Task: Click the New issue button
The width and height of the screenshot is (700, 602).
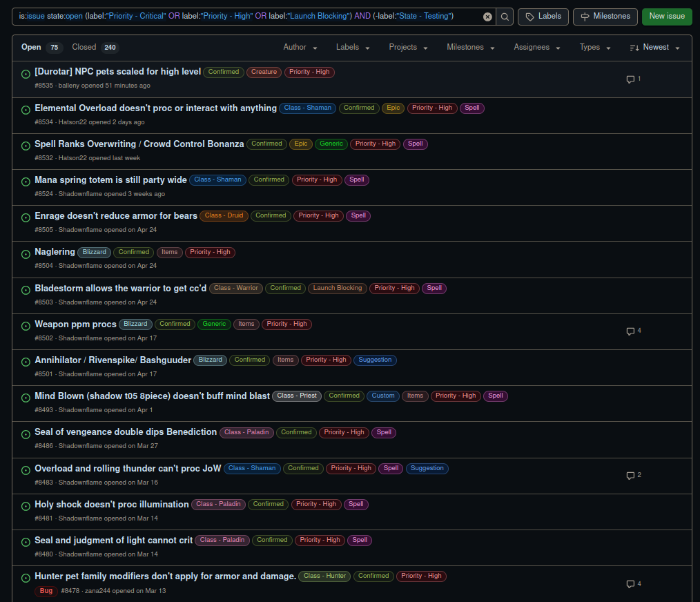Action: point(666,17)
